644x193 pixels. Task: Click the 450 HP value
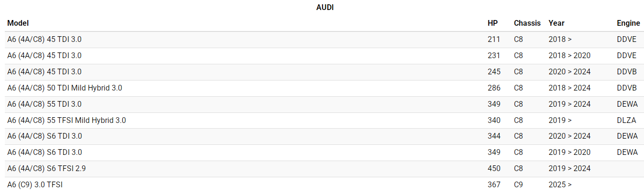click(494, 168)
